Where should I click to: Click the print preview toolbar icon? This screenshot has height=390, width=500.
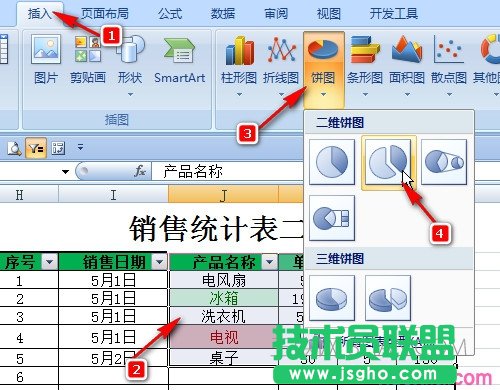pyautogui.click(x=14, y=148)
